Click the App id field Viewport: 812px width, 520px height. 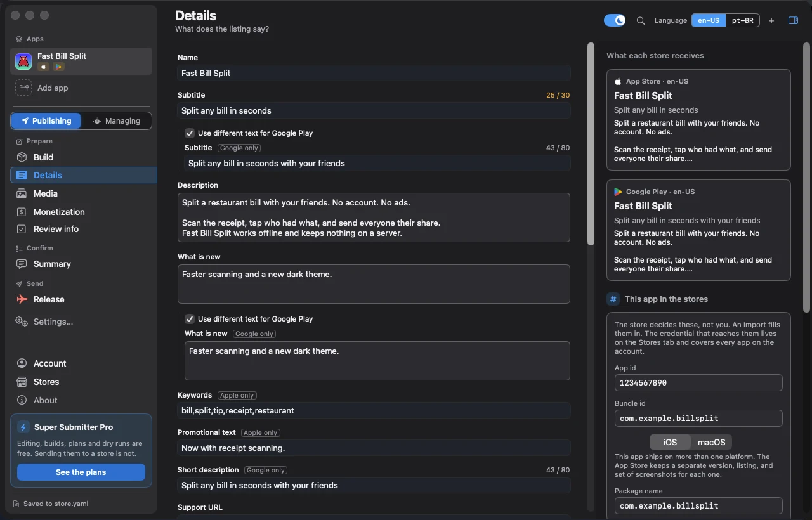[698, 383]
